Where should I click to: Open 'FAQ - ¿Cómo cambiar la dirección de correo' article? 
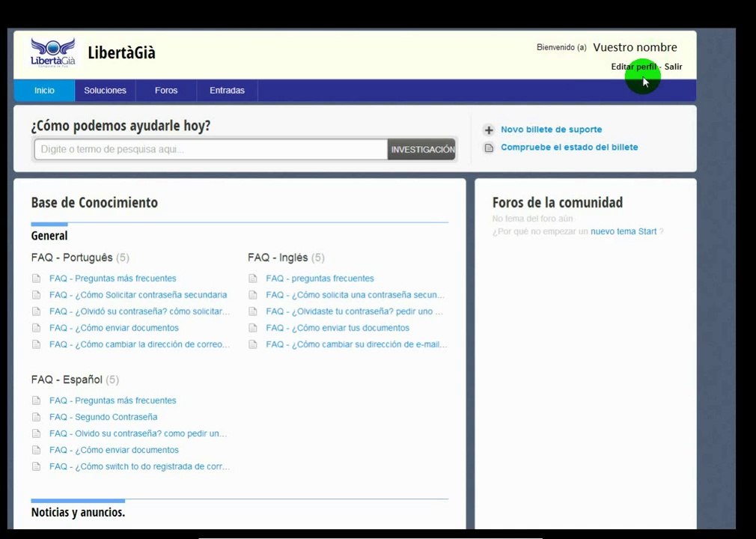point(139,344)
